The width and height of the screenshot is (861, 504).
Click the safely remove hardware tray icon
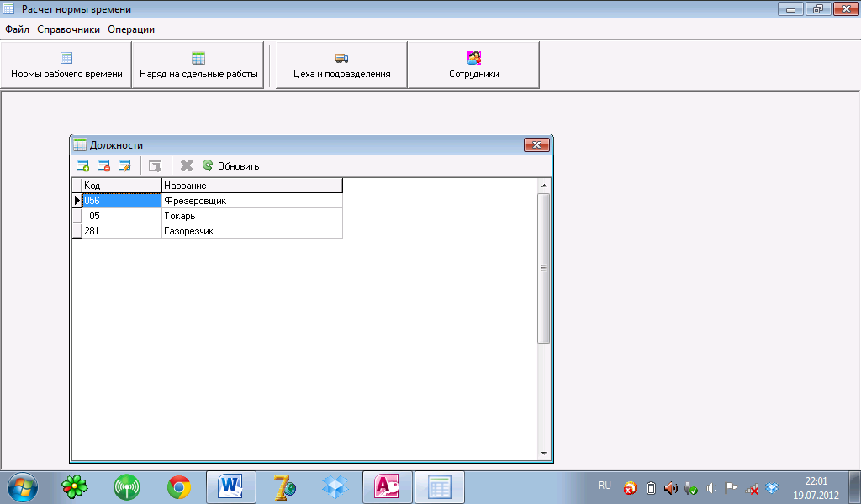[691, 487]
